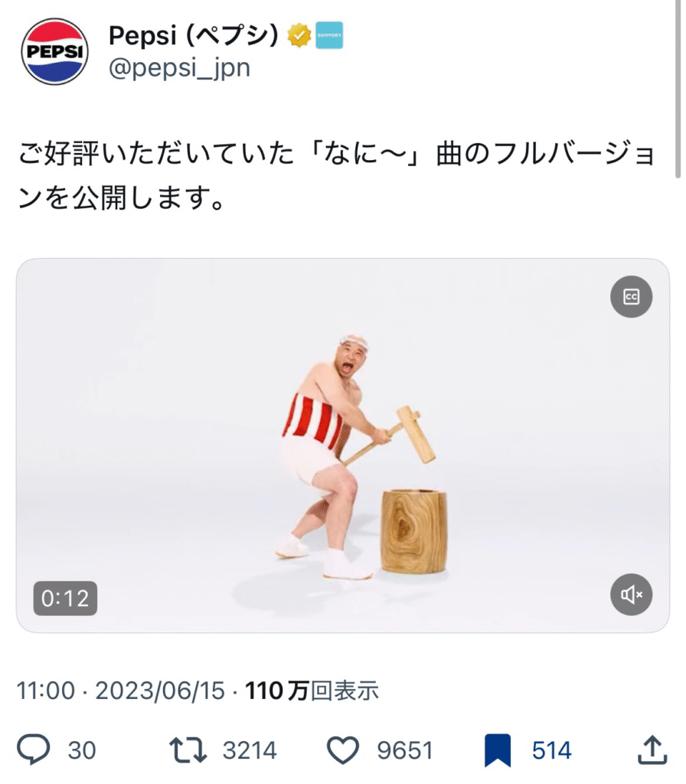Screen dimensions: 686x784
Task: Unmute the video with speaker icon
Action: point(631,594)
